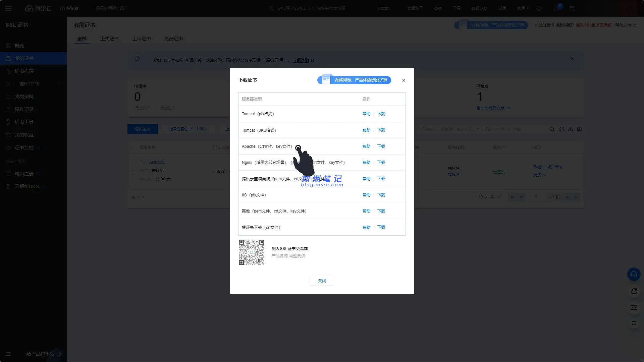Image resolution: width=644 pixels, height=362 pixels.
Task: Switch to the 正式证书 tab
Action: pos(109,39)
